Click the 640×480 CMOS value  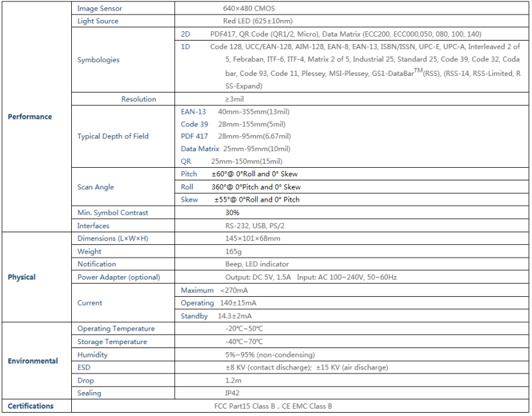click(x=249, y=9)
